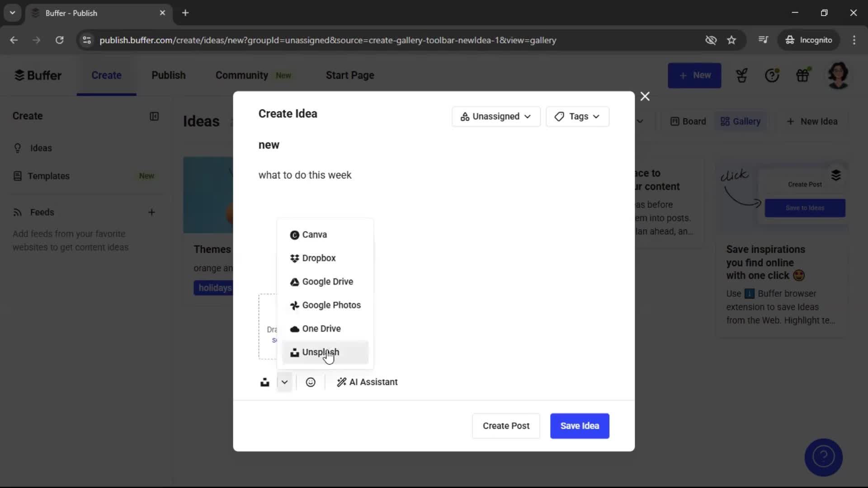Viewport: 868px width, 488px height.
Task: Click Create Post
Action: [x=505, y=426]
